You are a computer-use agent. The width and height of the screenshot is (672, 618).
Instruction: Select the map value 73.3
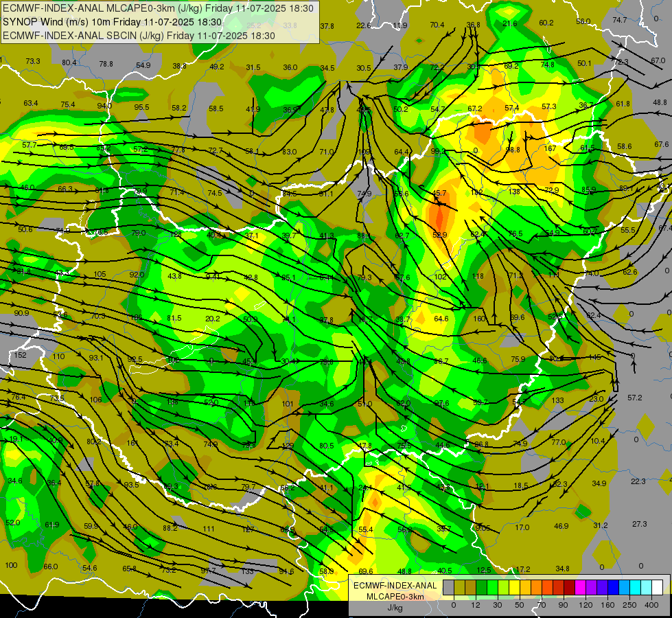coord(32,61)
